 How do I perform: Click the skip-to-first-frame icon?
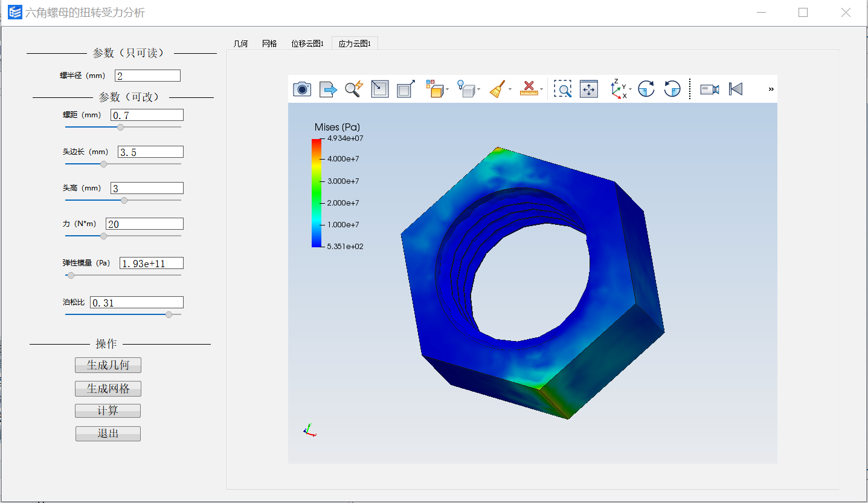(736, 89)
